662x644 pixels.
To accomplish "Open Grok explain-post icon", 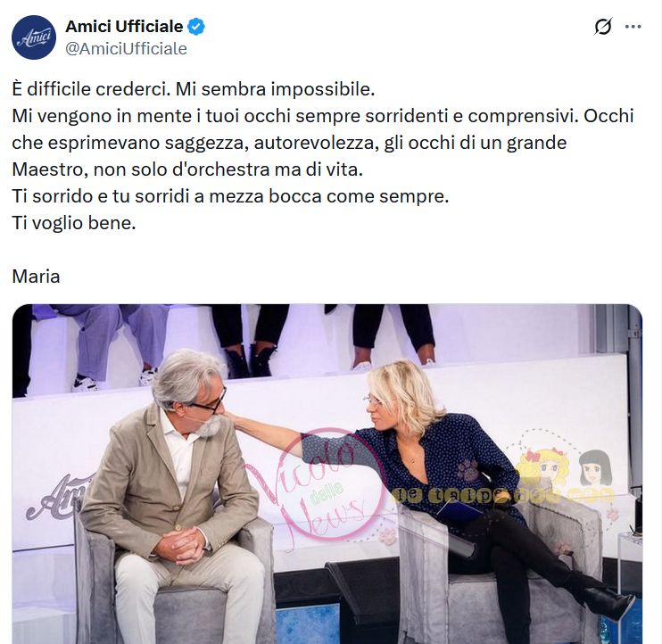I will coord(603,27).
